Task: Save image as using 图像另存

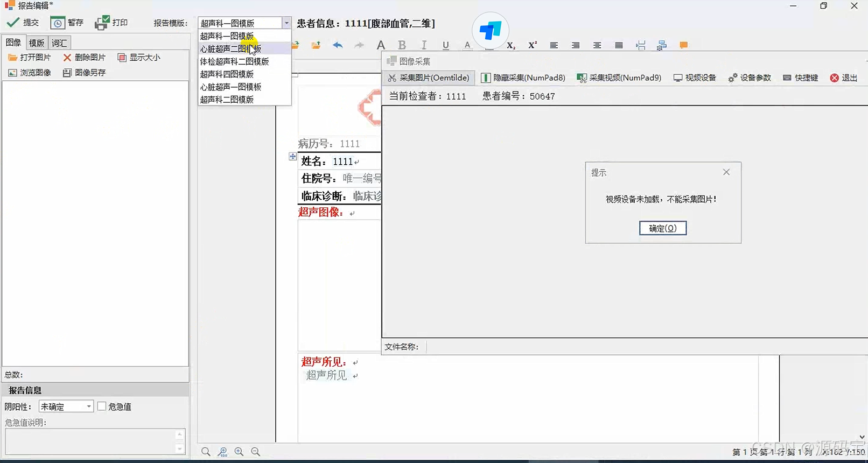Action: pos(84,72)
